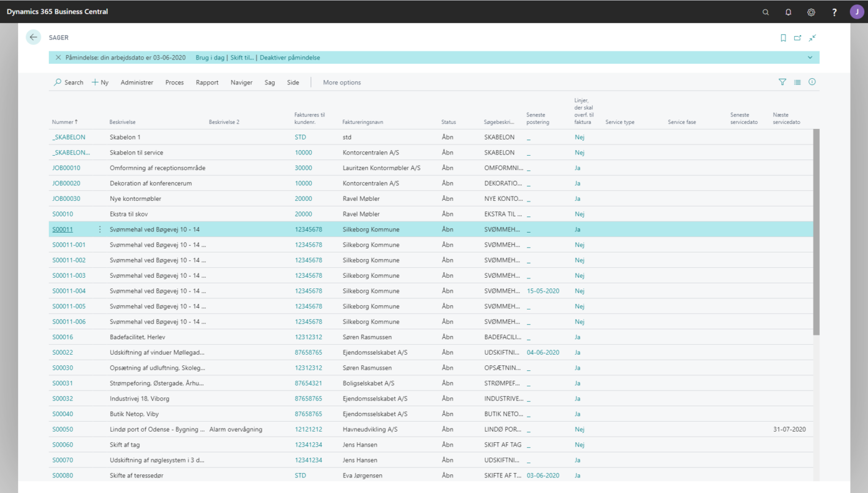Open the Service type column header

(x=620, y=122)
